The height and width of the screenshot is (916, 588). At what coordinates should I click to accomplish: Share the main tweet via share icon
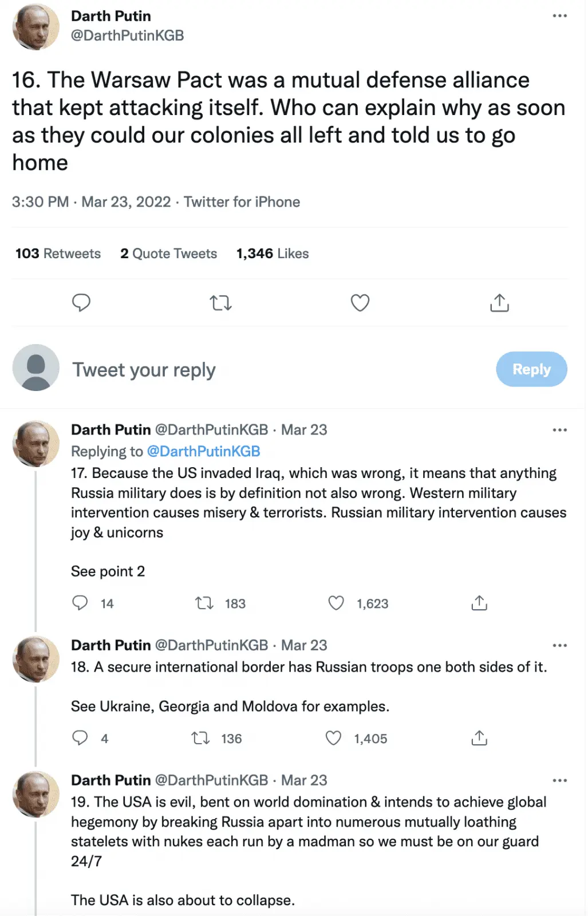click(499, 303)
